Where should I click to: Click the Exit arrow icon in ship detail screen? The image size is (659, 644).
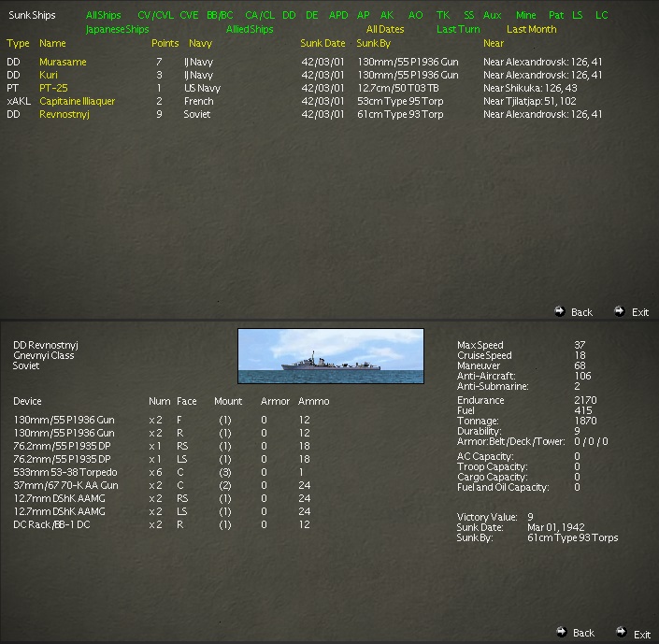pos(622,632)
